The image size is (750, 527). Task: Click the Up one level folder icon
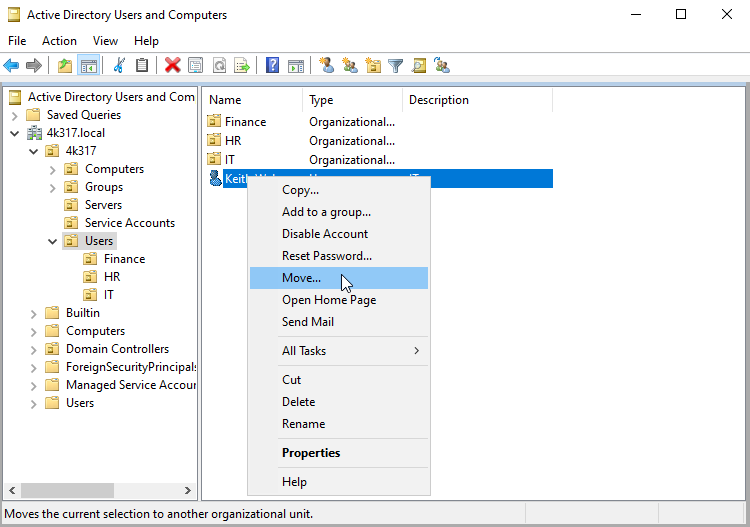click(x=65, y=66)
